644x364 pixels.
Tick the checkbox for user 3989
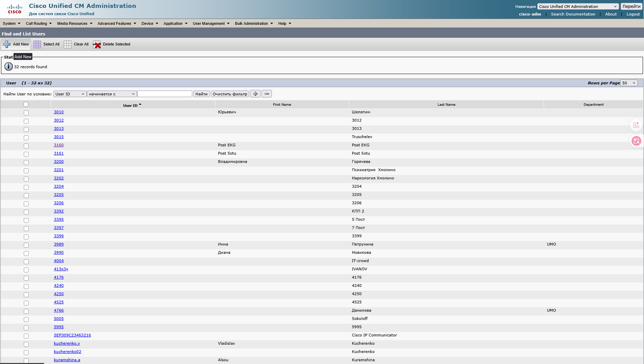click(x=26, y=245)
